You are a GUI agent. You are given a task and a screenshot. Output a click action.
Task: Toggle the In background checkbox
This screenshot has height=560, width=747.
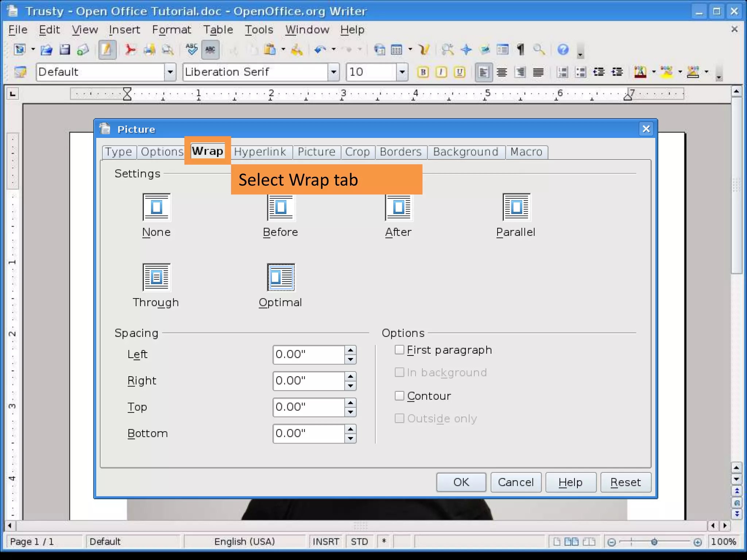point(399,372)
